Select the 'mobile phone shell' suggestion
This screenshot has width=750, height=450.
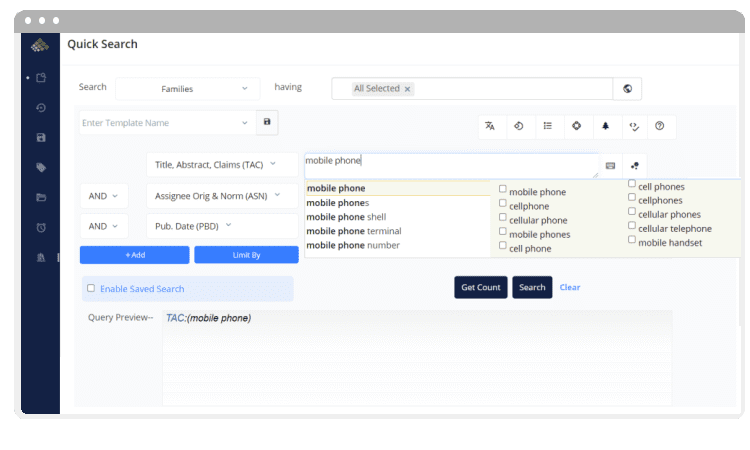point(398,217)
